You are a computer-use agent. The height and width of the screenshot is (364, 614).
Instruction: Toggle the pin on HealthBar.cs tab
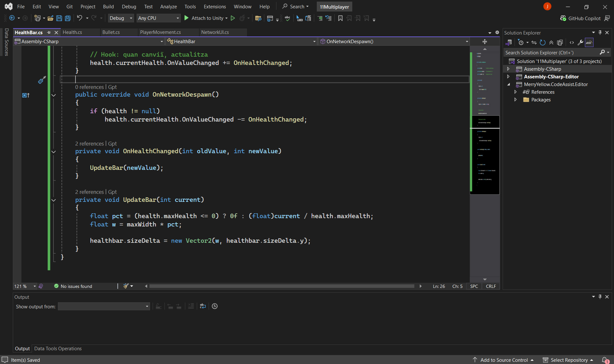pos(49,32)
